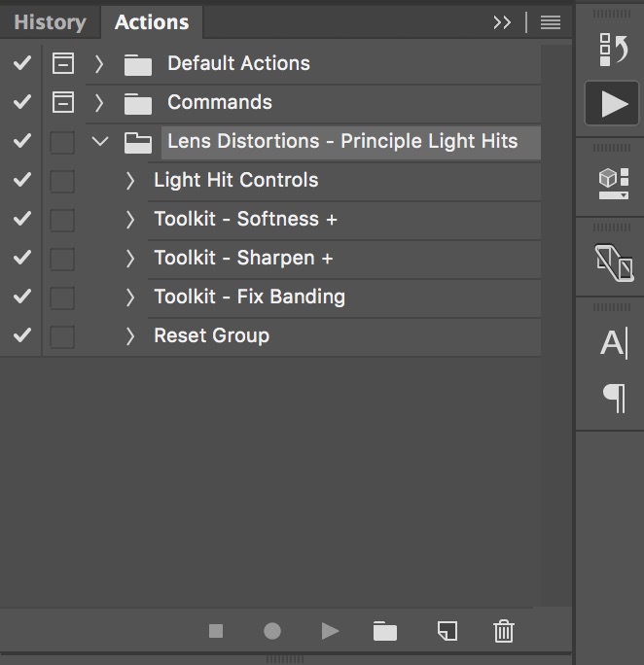Toggle dialog box for Reset Group
The height and width of the screenshot is (665, 644).
tap(62, 336)
